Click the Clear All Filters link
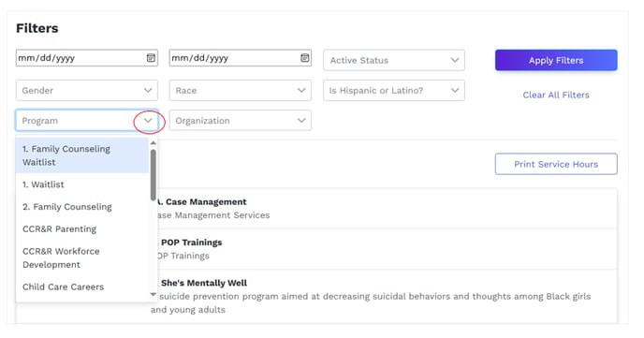644x338 pixels. coord(556,95)
